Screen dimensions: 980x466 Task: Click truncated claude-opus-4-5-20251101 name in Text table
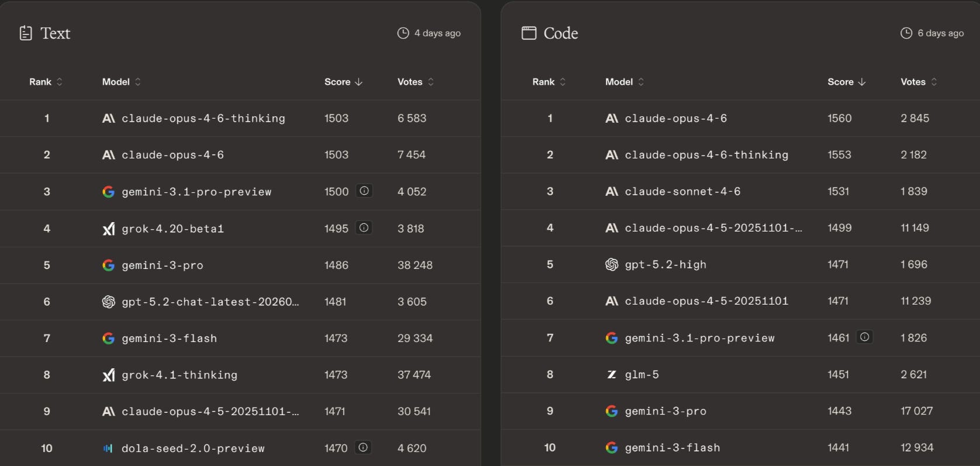click(210, 412)
